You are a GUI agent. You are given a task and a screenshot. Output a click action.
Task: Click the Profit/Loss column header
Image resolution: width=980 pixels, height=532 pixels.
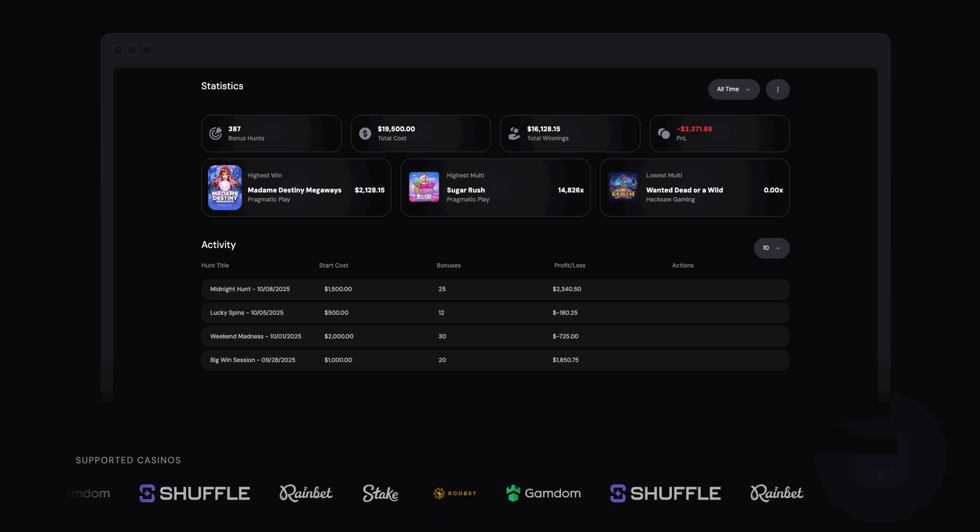569,265
